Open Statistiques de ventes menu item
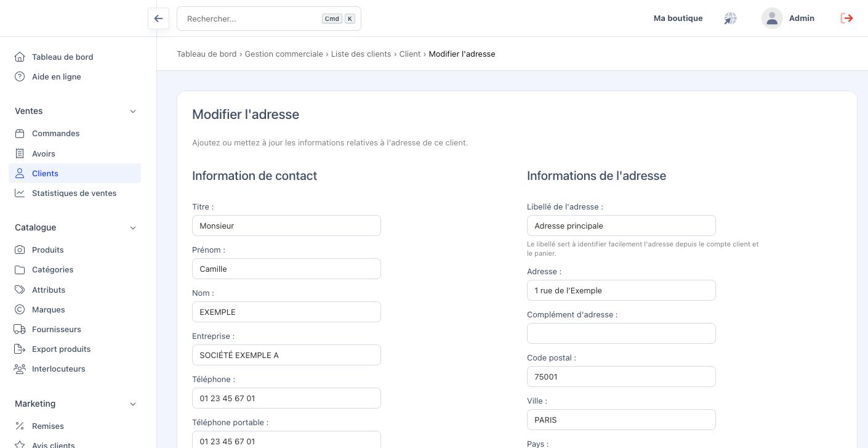Screen dimensions: 868x448 [75, 193]
